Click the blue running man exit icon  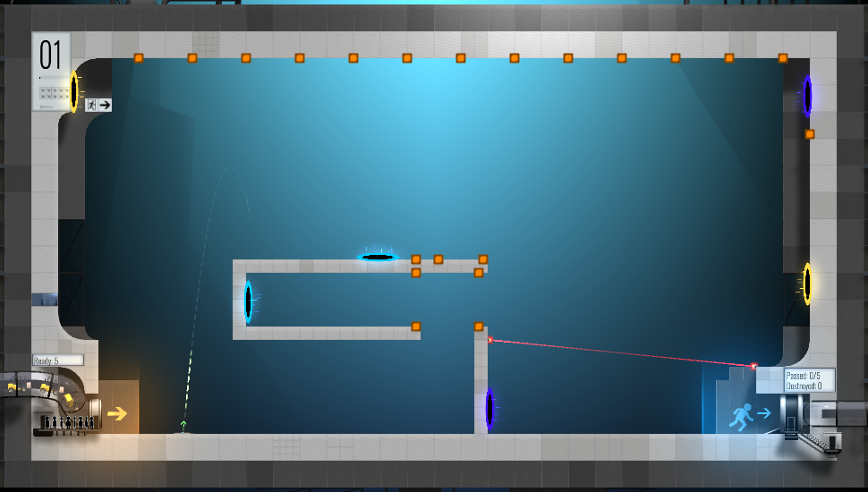point(741,417)
